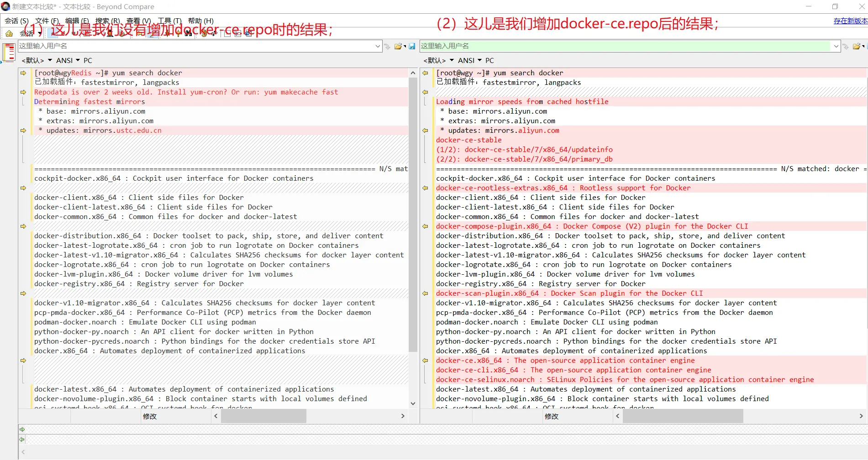868x460 pixels.
Task: Open the 工具 (T) menu
Action: (170, 21)
